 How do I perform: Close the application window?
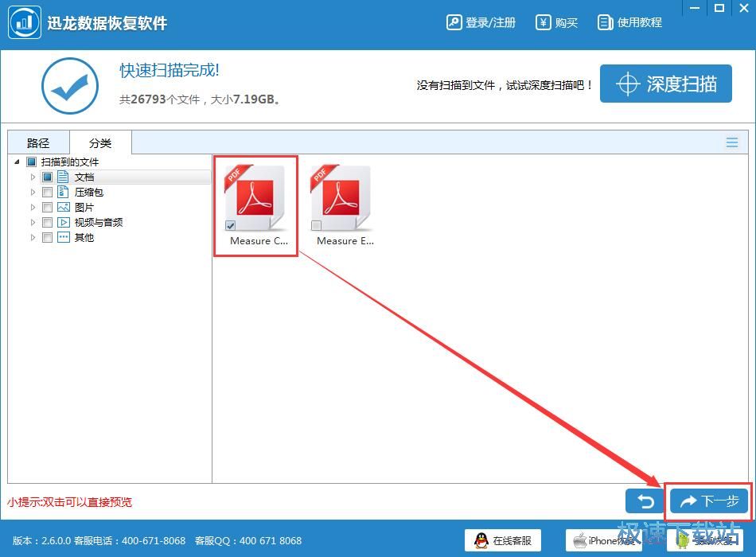tap(744, 8)
